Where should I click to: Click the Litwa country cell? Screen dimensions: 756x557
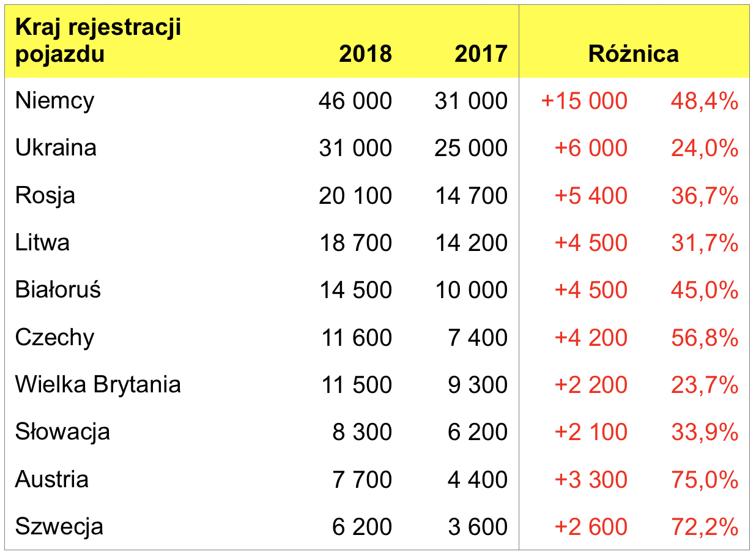(42, 242)
